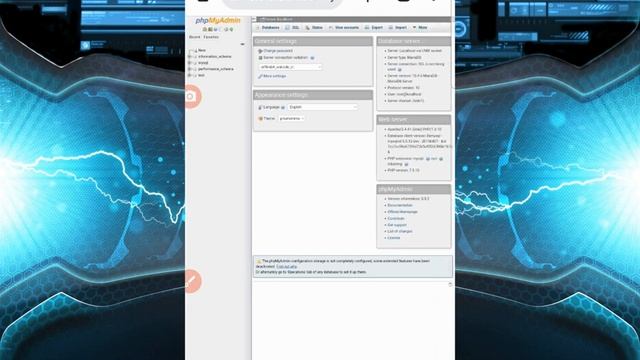
Task: Open the SQL tab
Action: point(293,27)
